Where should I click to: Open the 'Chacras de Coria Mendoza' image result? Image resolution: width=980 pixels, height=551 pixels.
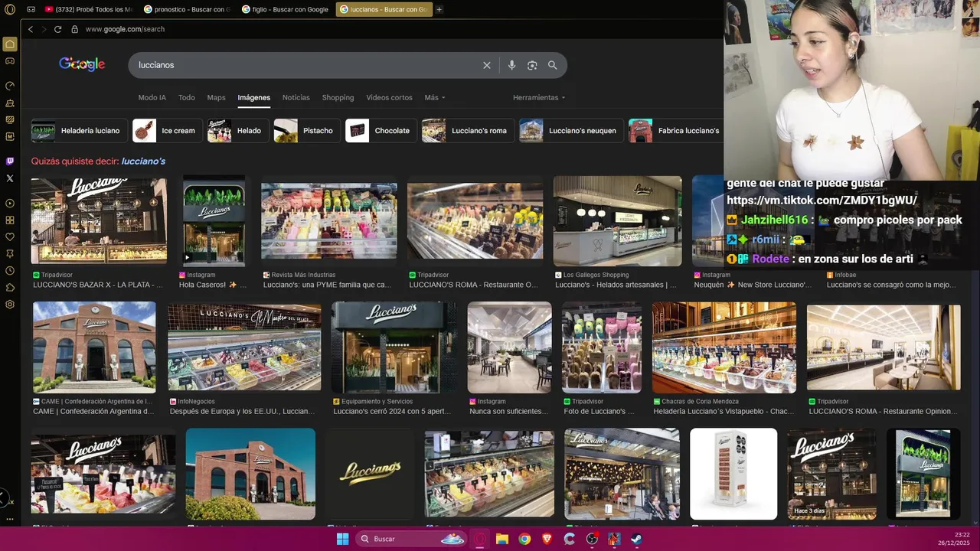[x=724, y=347]
